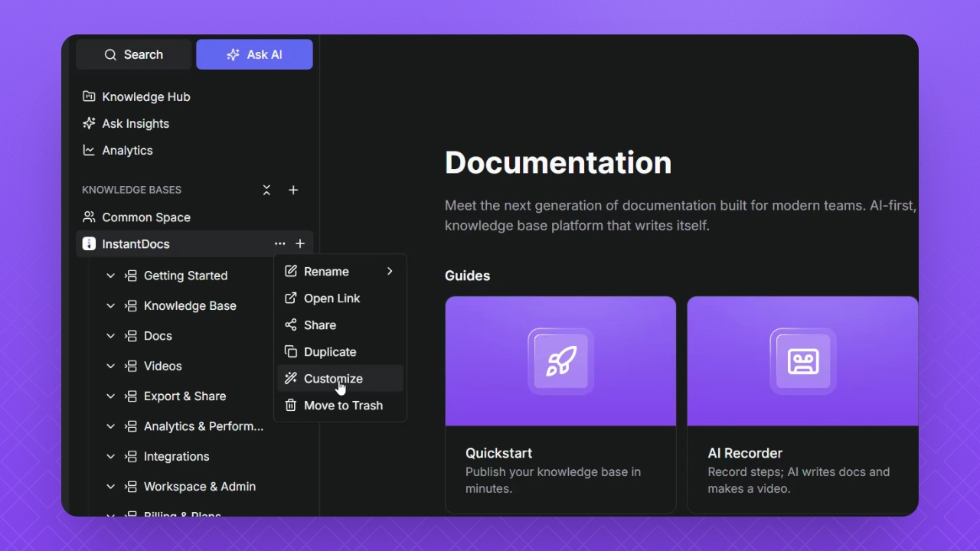
Task: Click the three-dot menu next to InstantDocs
Action: [x=279, y=244]
